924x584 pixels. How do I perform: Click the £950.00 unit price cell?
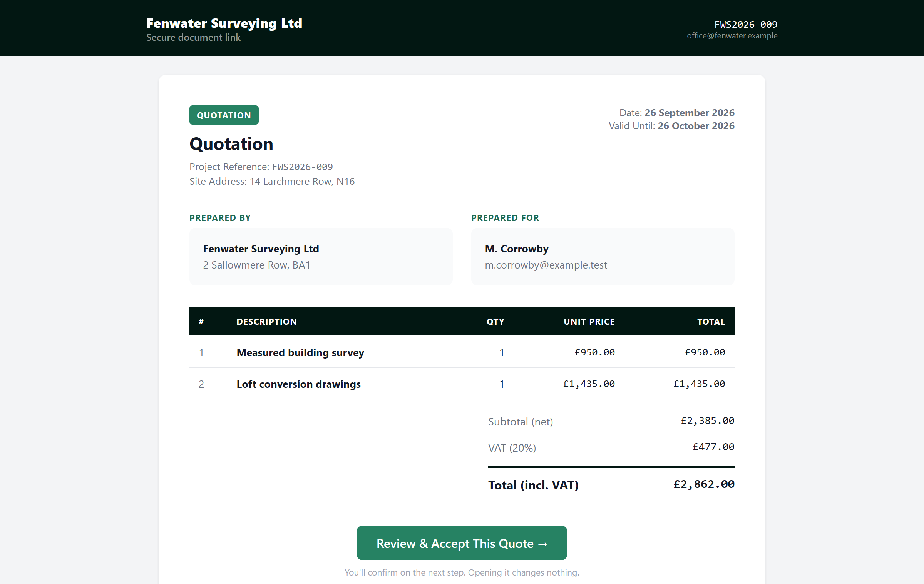click(x=594, y=352)
